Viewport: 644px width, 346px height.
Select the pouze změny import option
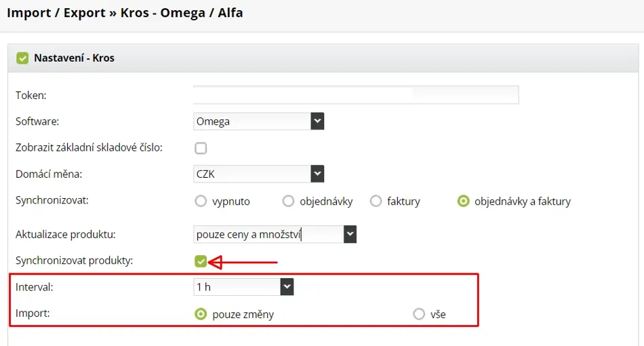coord(201,314)
